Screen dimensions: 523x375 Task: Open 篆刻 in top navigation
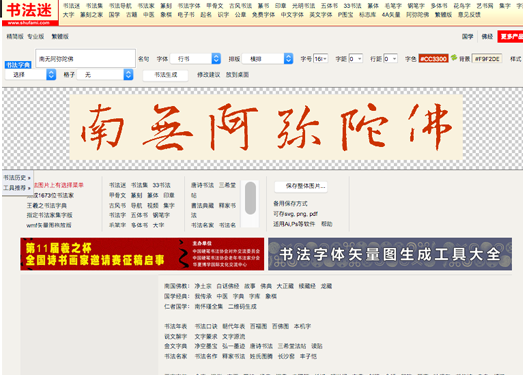[166, 6]
